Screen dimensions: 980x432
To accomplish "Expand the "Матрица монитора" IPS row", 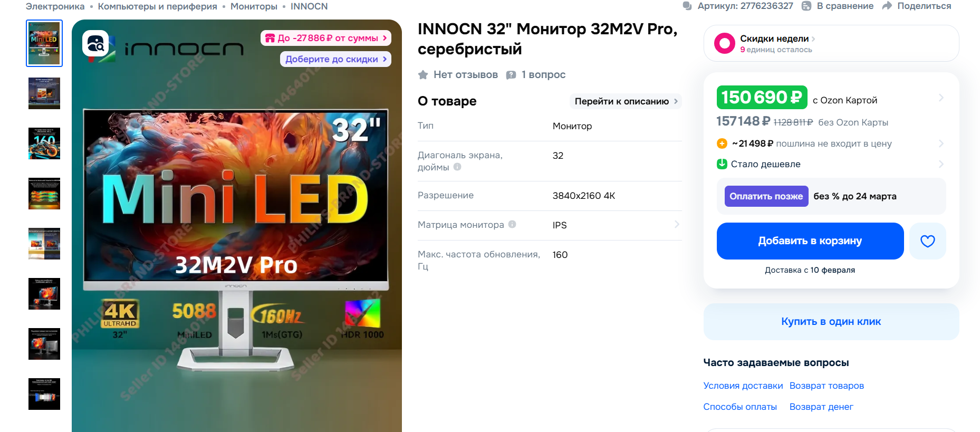I will click(x=550, y=225).
